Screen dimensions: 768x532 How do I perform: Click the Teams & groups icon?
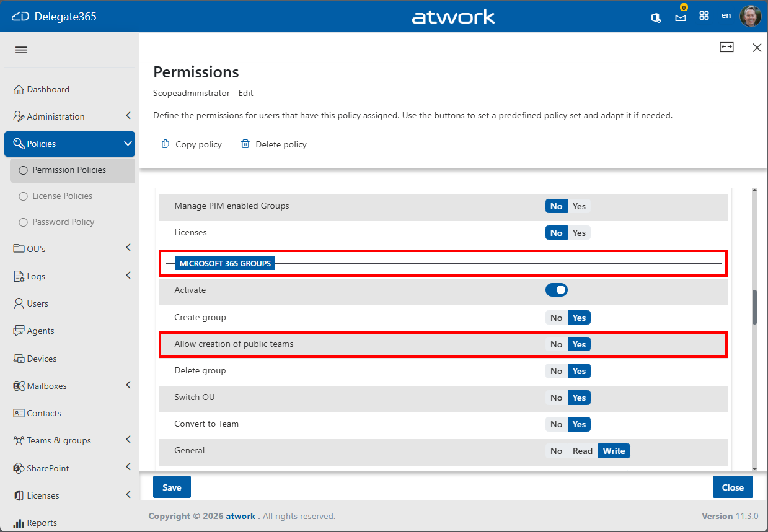(19, 440)
